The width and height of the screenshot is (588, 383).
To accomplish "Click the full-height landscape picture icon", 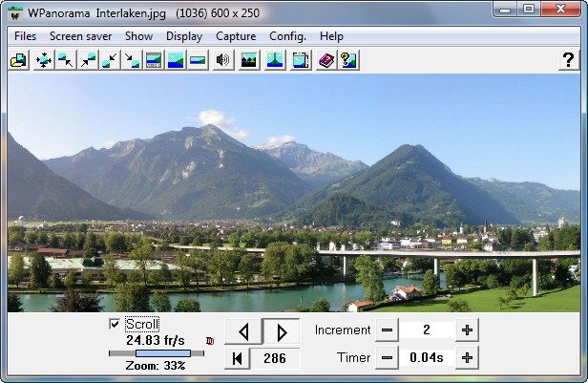I will [176, 60].
